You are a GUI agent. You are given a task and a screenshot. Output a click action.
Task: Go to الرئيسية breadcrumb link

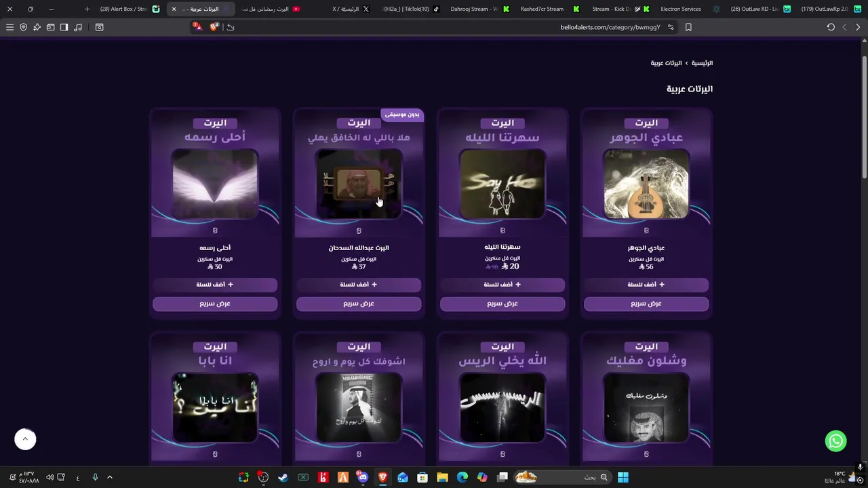702,63
